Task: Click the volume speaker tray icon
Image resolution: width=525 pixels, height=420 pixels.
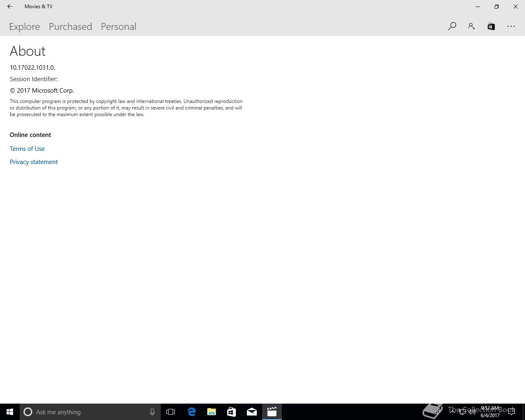Action: (x=472, y=412)
